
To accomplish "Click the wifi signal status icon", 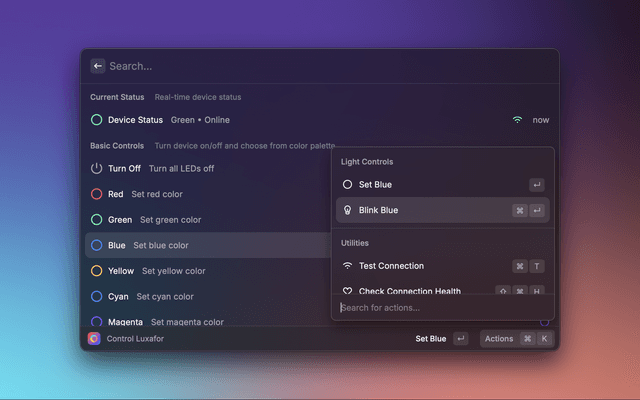I will tap(517, 120).
